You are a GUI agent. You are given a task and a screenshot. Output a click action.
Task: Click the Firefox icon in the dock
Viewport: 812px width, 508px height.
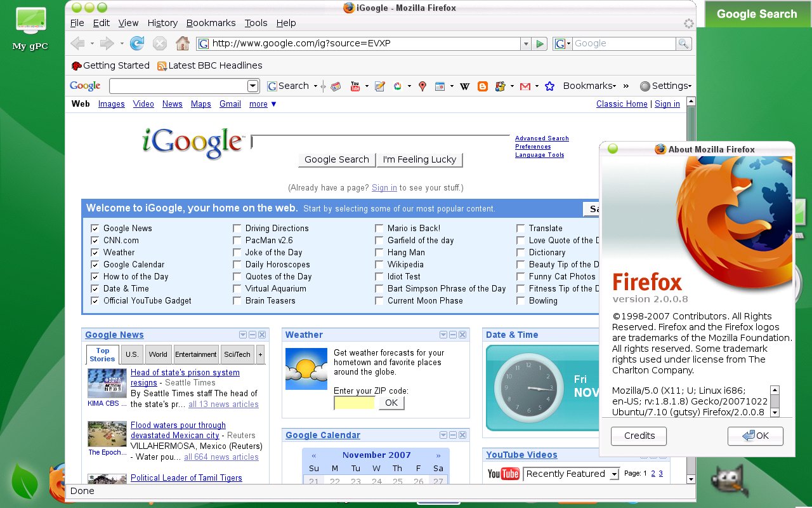pos(57,484)
